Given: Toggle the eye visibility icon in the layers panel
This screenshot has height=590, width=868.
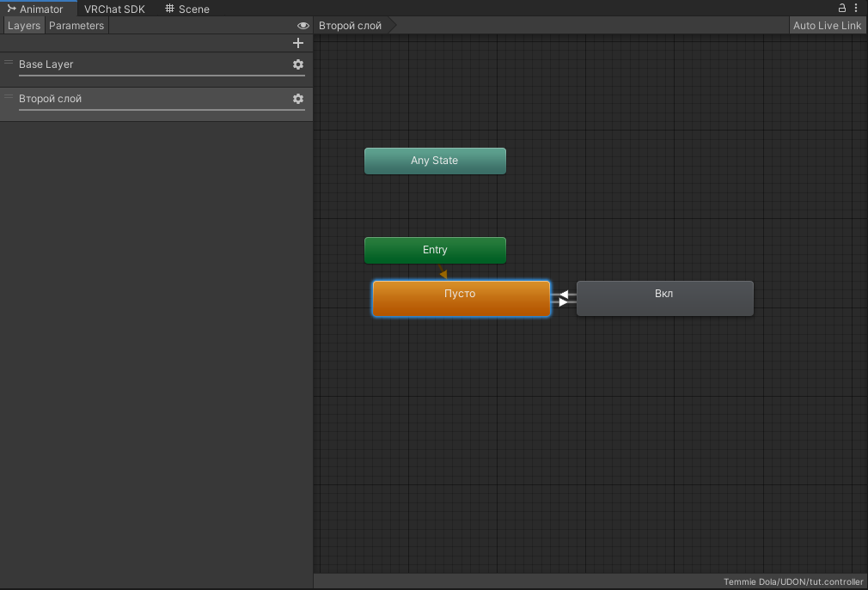Looking at the screenshot, I should tap(303, 26).
